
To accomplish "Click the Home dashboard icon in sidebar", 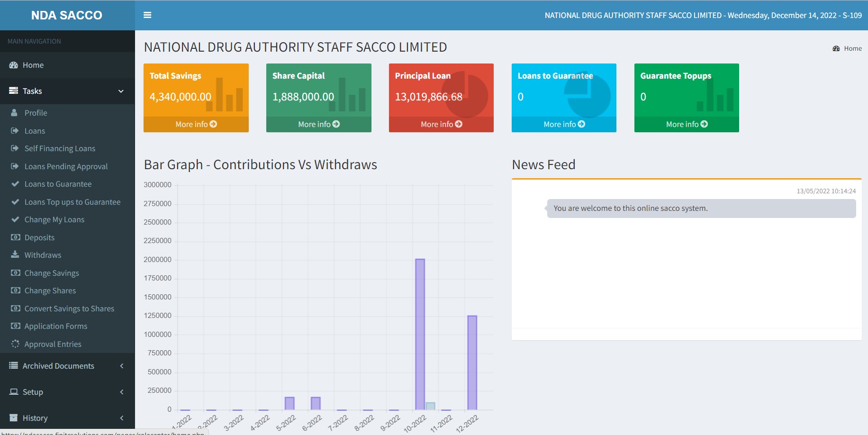I will tap(14, 65).
